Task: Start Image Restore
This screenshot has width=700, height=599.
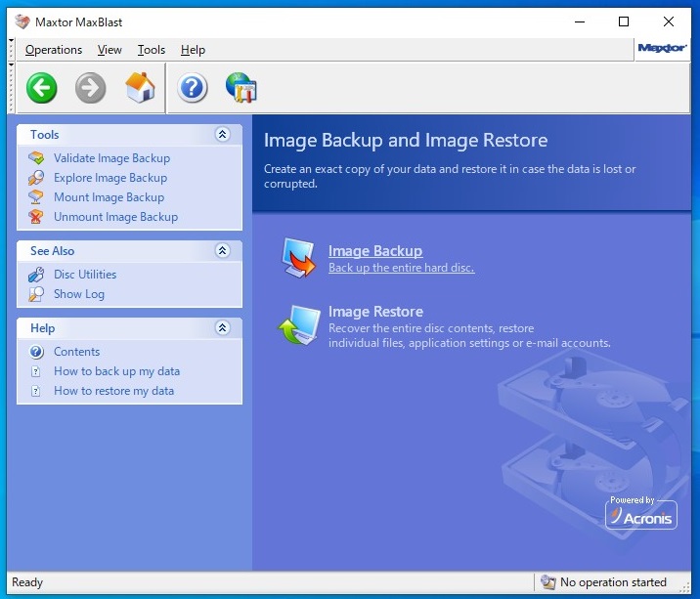Action: click(375, 312)
